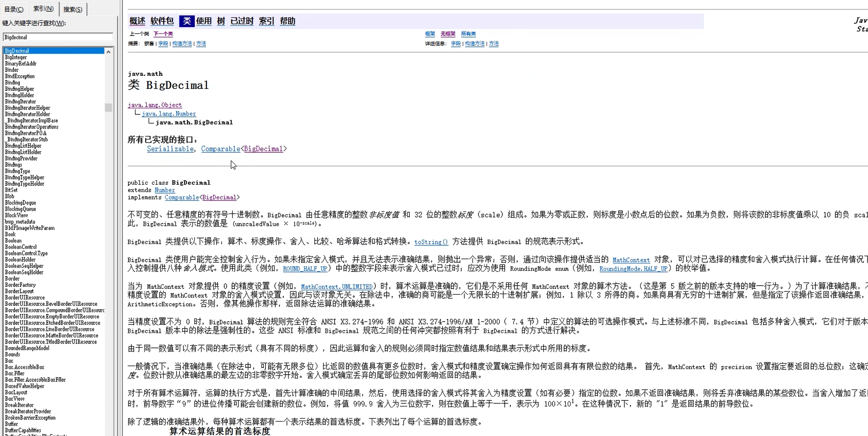Select BigInteger in the class list
Image resolution: width=868 pixels, height=436 pixels.
16,57
